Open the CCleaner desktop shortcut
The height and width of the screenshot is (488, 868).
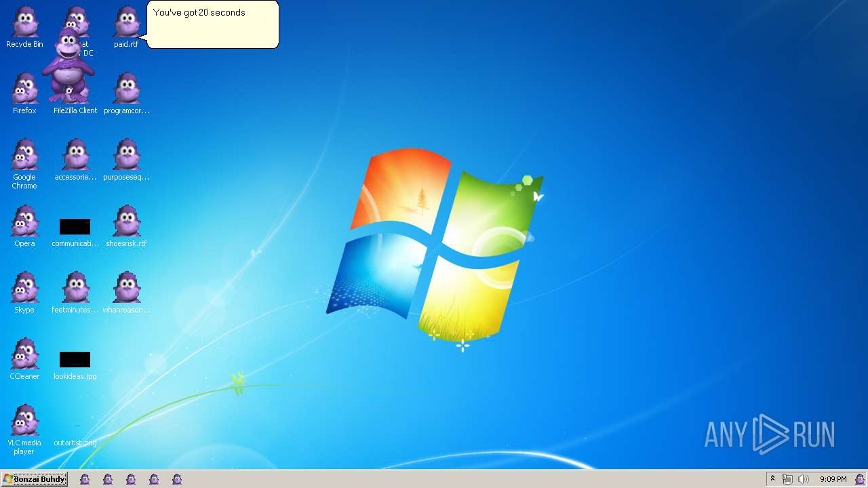coord(24,359)
